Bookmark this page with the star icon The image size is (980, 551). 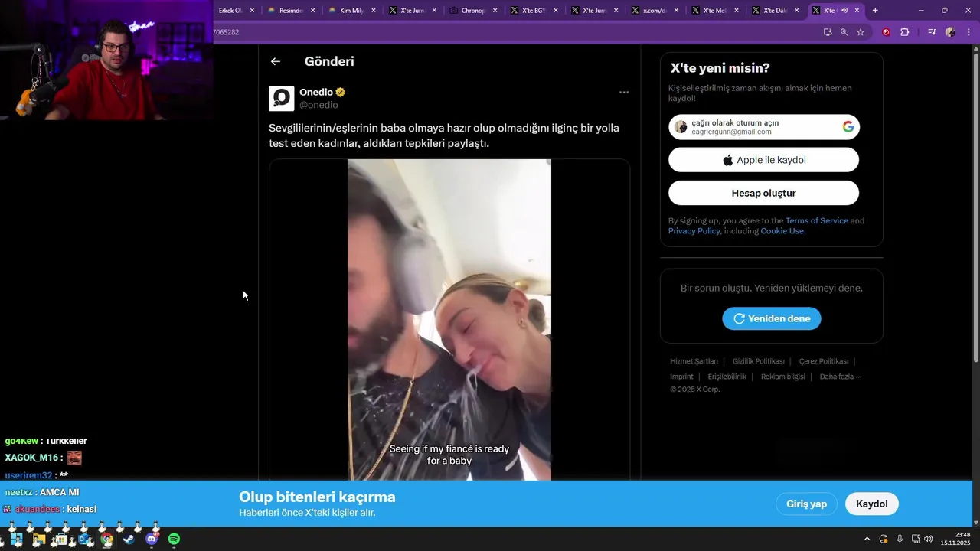[x=861, y=32]
